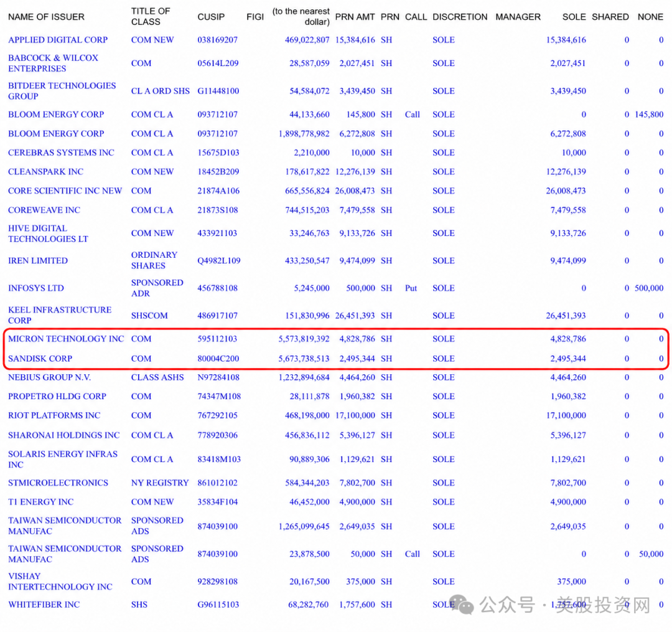Click VISHAY INTERTECHNOLOGY INC issuer name
The width and height of the screenshot is (672, 632).
pyautogui.click(x=60, y=582)
